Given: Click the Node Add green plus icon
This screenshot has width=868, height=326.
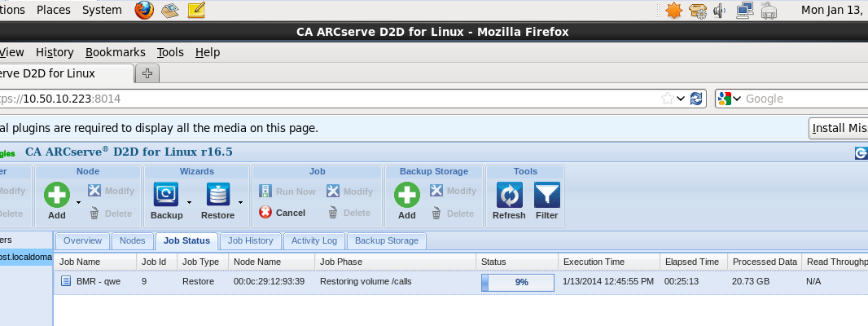Looking at the screenshot, I should 57,195.
